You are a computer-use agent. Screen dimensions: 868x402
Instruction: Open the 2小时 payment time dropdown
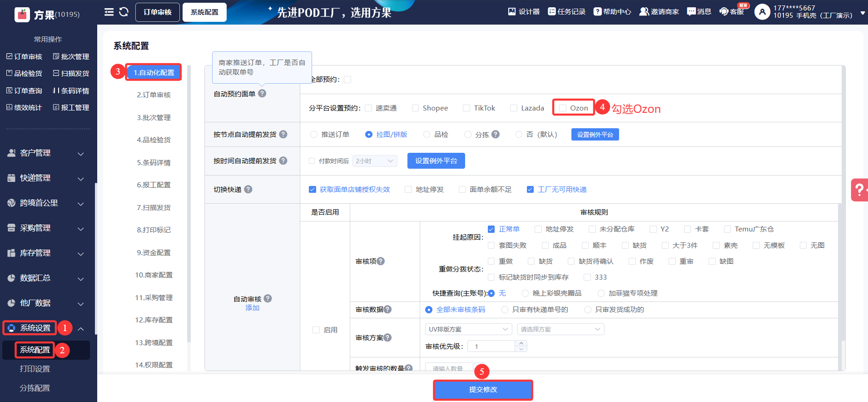click(x=375, y=161)
